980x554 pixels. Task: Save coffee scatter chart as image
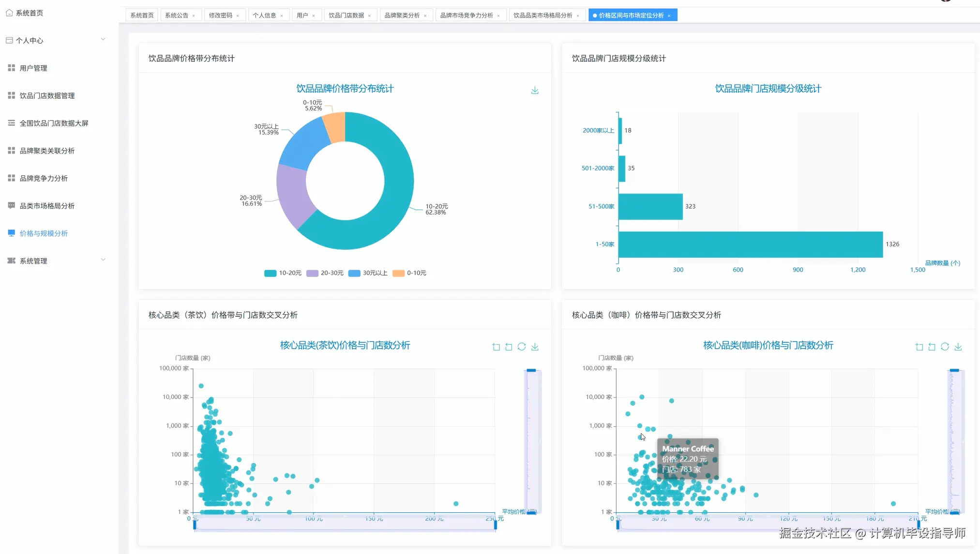point(958,347)
